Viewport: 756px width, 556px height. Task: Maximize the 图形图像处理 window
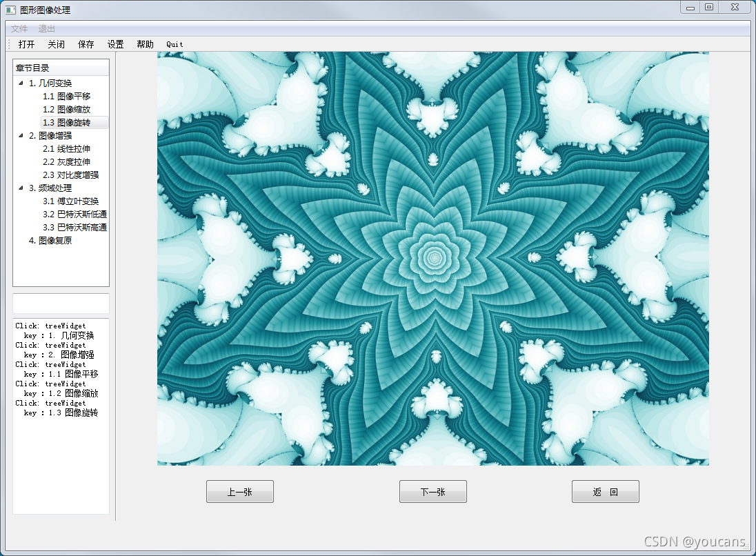click(709, 7)
